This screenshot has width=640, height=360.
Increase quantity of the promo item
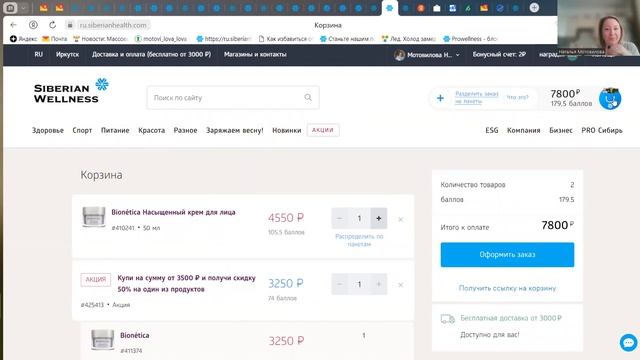[379, 284]
